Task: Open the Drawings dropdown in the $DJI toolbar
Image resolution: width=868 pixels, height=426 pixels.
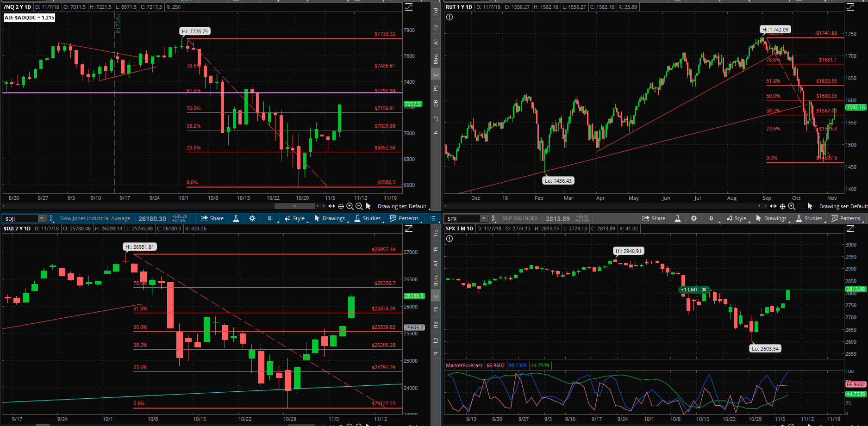Action: tap(330, 218)
